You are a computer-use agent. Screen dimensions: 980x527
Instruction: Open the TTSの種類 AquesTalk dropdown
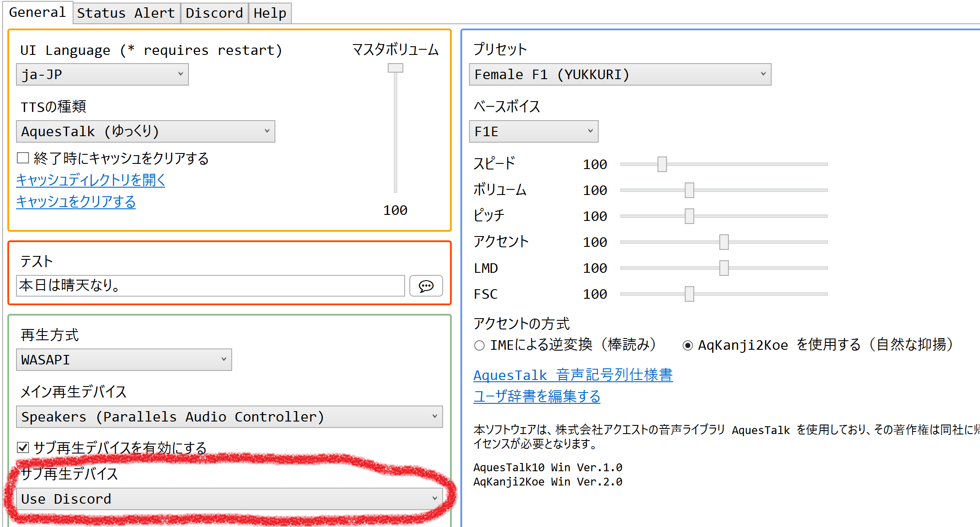coord(146,131)
